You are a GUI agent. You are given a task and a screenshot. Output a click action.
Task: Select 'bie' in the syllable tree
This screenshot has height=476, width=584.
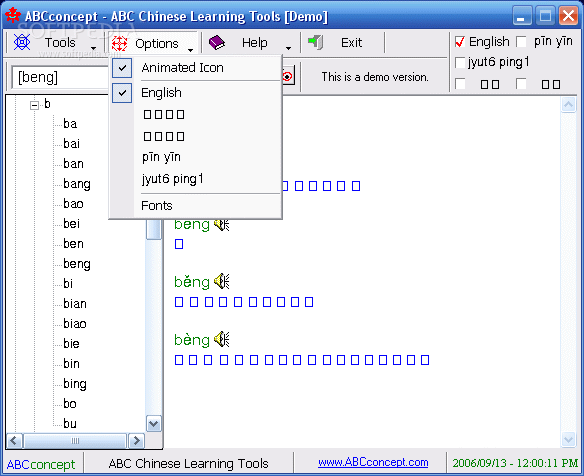pos(71,344)
